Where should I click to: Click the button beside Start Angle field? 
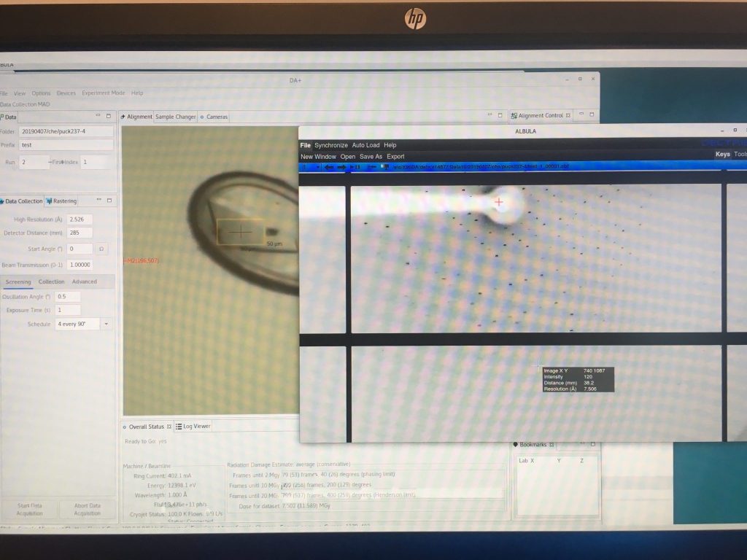(x=102, y=249)
